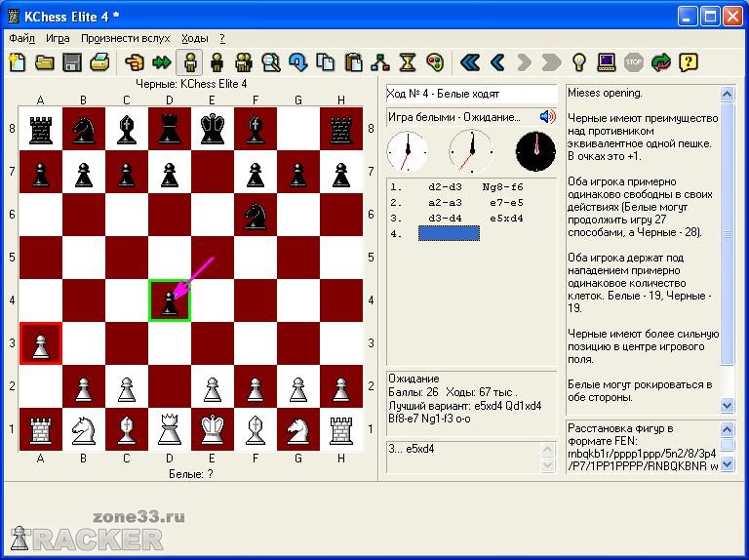Open the Ходы menu
Image resolution: width=749 pixels, height=560 pixels.
pyautogui.click(x=195, y=38)
